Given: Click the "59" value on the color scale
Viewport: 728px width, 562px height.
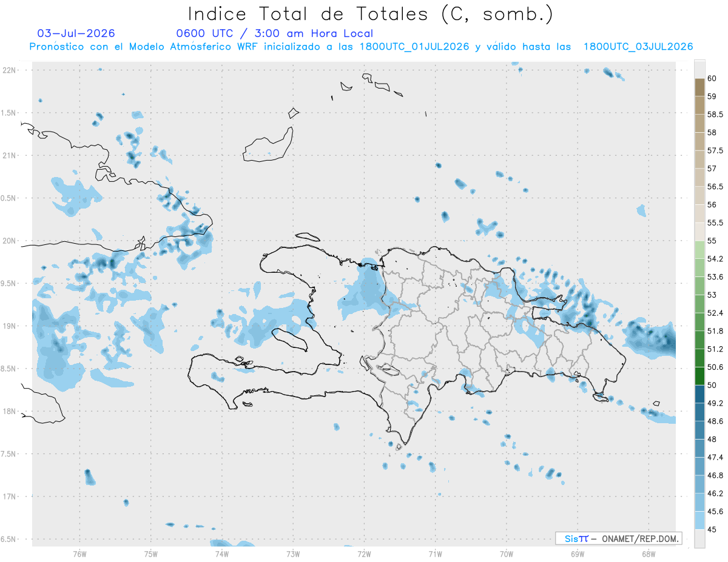Looking at the screenshot, I should (x=713, y=96).
